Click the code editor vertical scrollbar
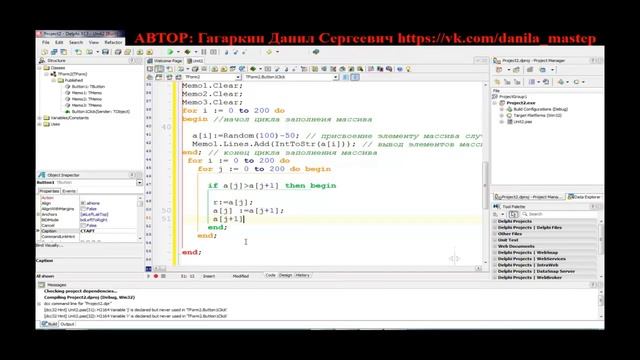This screenshot has height=360, width=640. pyautogui.click(x=485, y=173)
